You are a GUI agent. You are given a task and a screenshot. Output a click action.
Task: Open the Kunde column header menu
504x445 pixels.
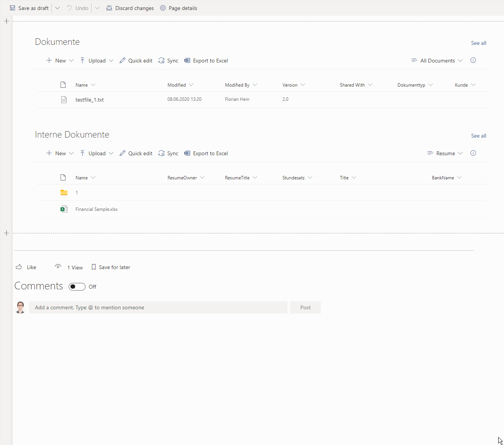click(465, 85)
